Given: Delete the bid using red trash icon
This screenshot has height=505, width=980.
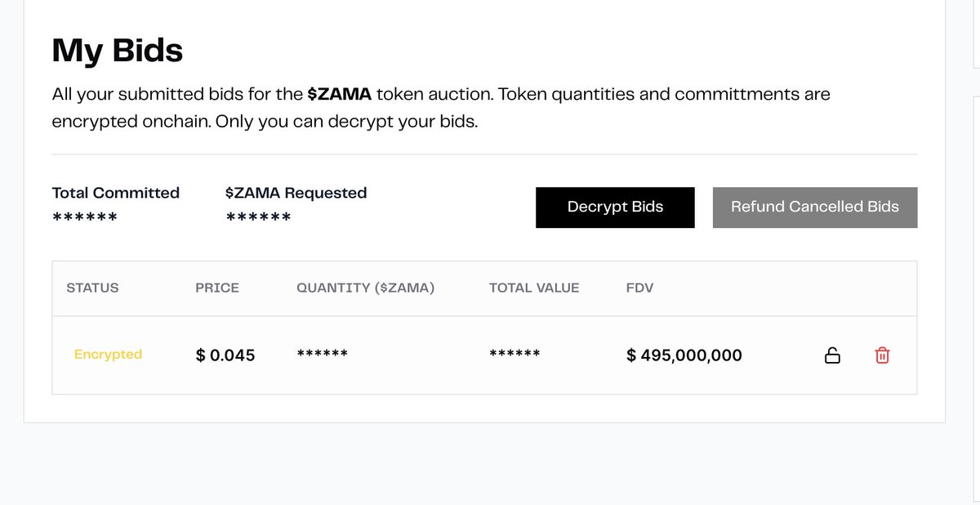Looking at the screenshot, I should [882, 355].
